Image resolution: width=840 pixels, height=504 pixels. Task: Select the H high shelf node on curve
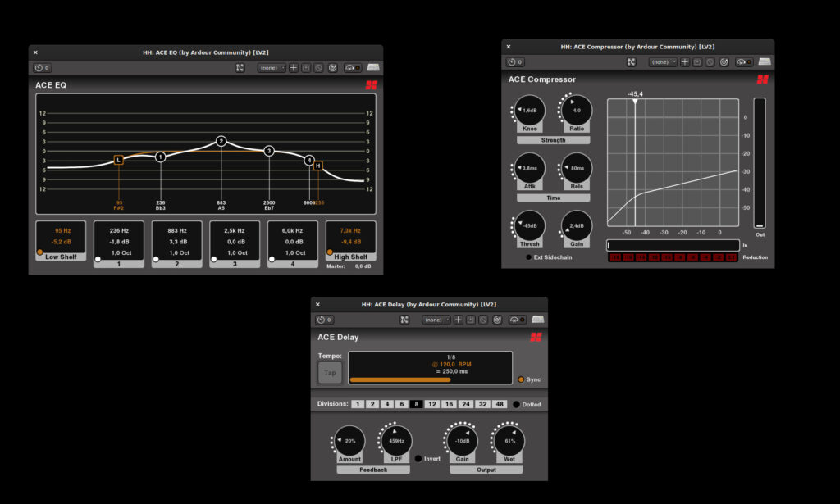318,166
